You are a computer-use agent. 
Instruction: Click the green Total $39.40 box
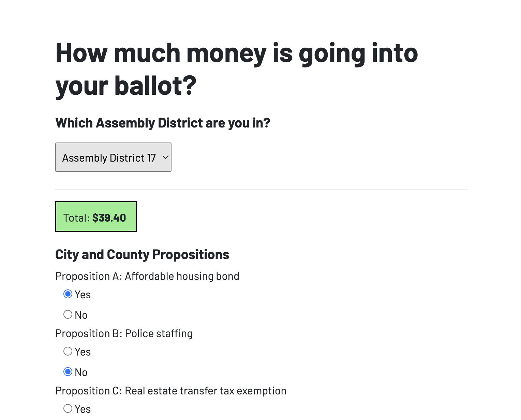(96, 217)
